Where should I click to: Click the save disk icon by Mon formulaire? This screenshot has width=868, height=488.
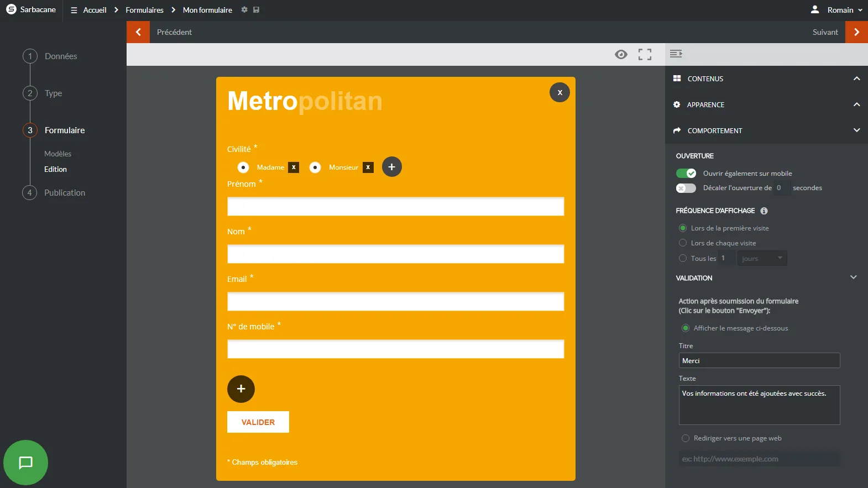point(256,10)
